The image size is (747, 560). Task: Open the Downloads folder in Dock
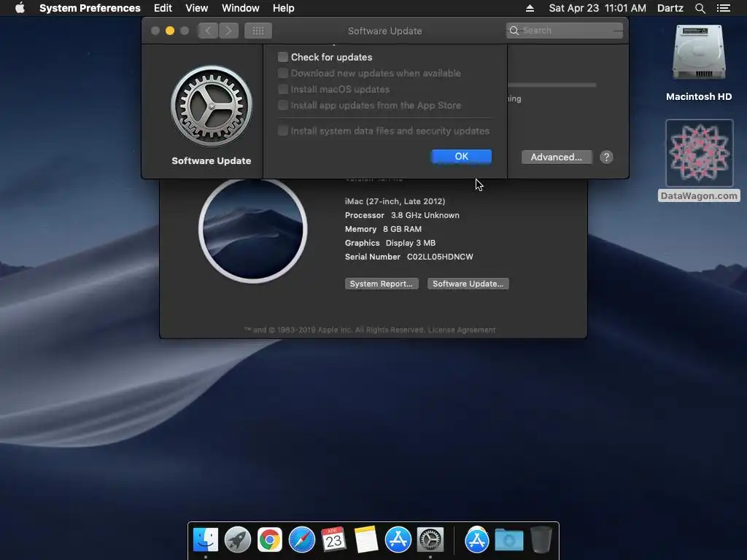pyautogui.click(x=508, y=540)
